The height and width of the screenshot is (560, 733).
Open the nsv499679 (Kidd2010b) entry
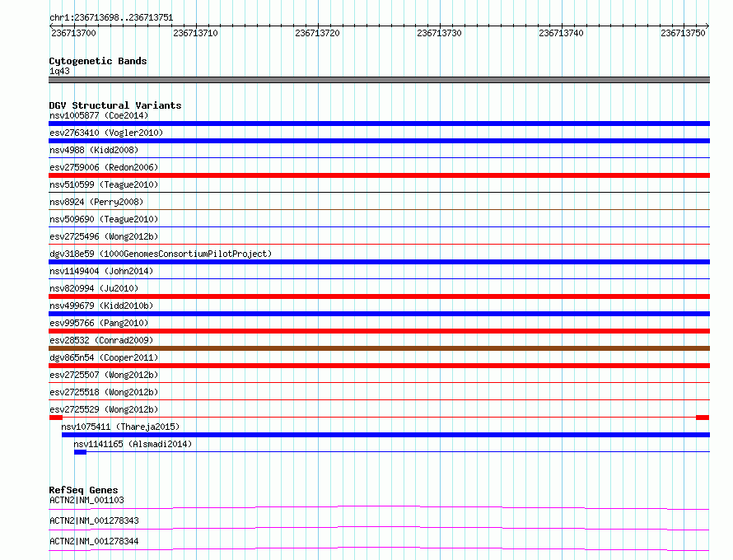point(101,306)
